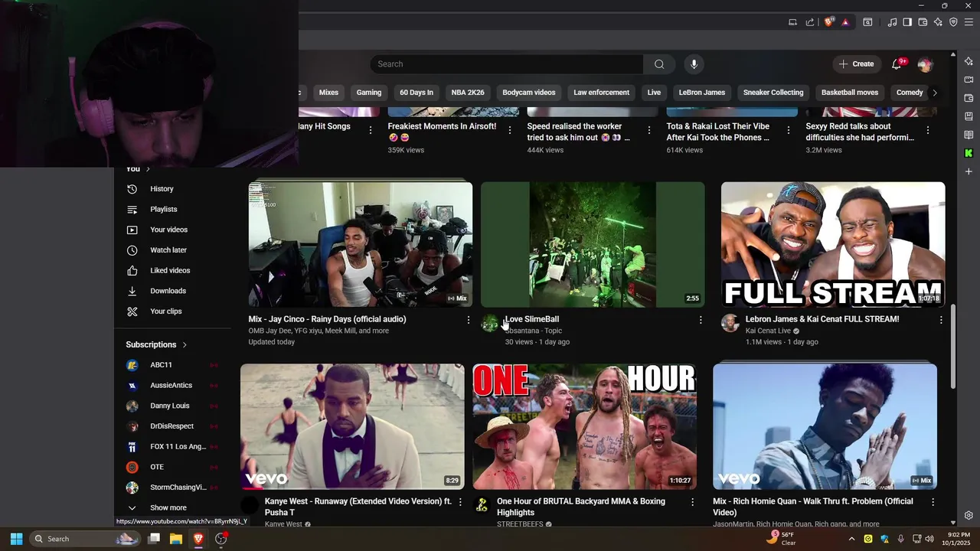This screenshot has width=980, height=551.
Task: Open more options for Kanye West Runaway video
Action: pyautogui.click(x=460, y=502)
